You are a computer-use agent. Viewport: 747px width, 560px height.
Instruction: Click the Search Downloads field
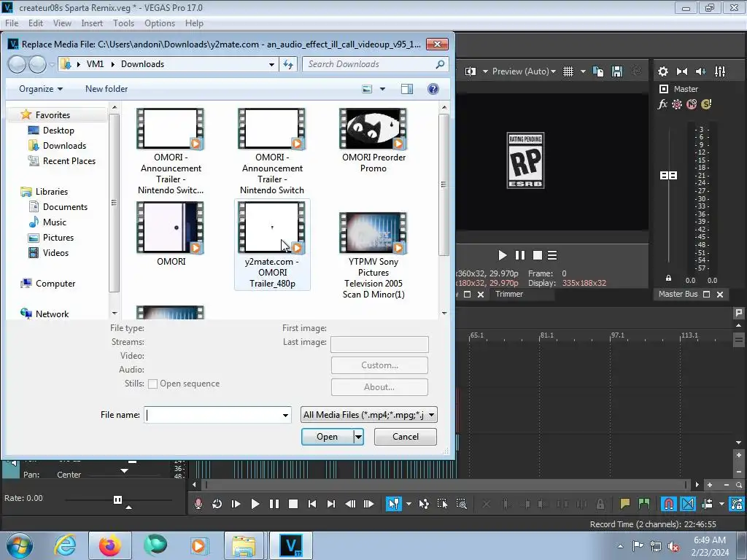point(376,64)
